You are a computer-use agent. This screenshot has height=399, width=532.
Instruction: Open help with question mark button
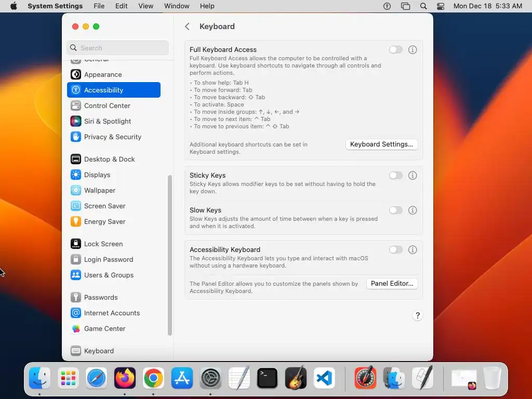(417, 315)
